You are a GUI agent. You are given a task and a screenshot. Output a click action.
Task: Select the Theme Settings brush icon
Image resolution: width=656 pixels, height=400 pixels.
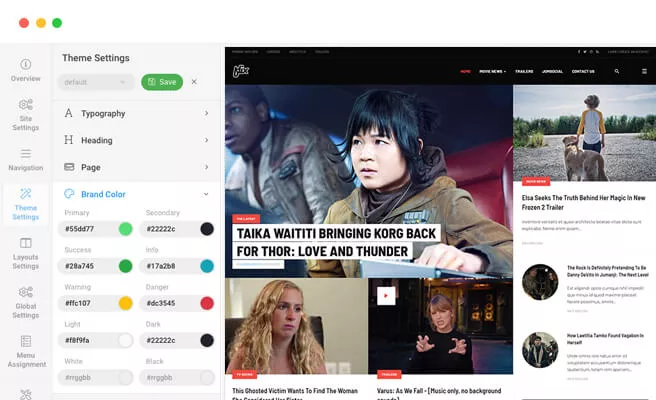[x=26, y=193]
